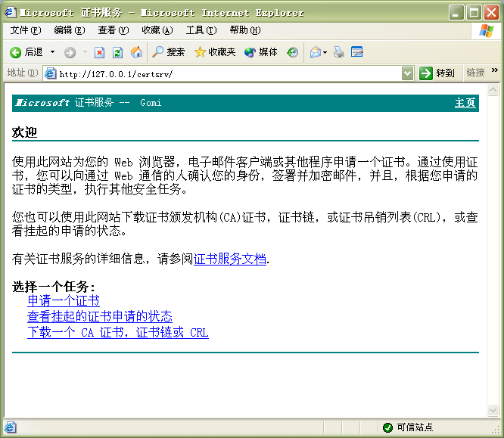Click the IE icon in the title bar
Screen dimensions: 504x438
pos(10,12)
